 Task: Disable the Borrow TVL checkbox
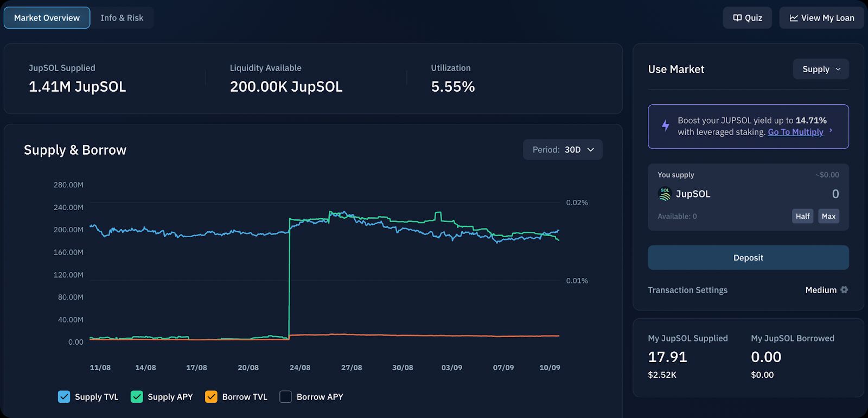(211, 397)
